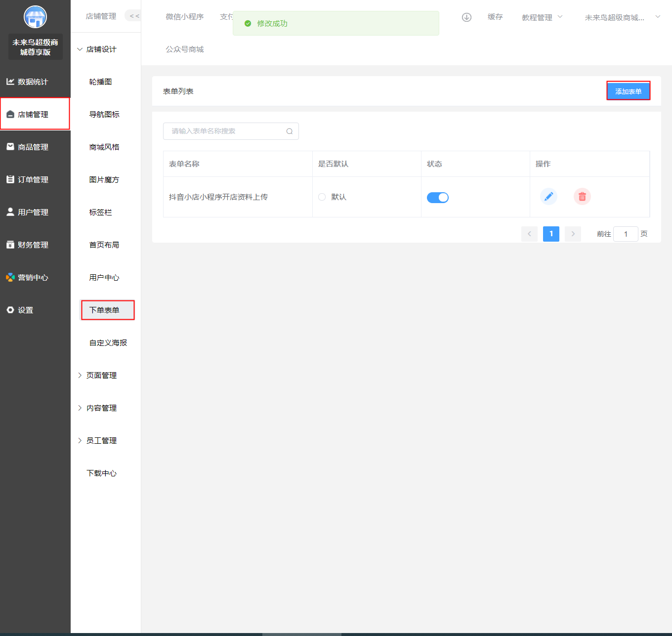
Task: Click the red trash delete icon
Action: pos(582,197)
